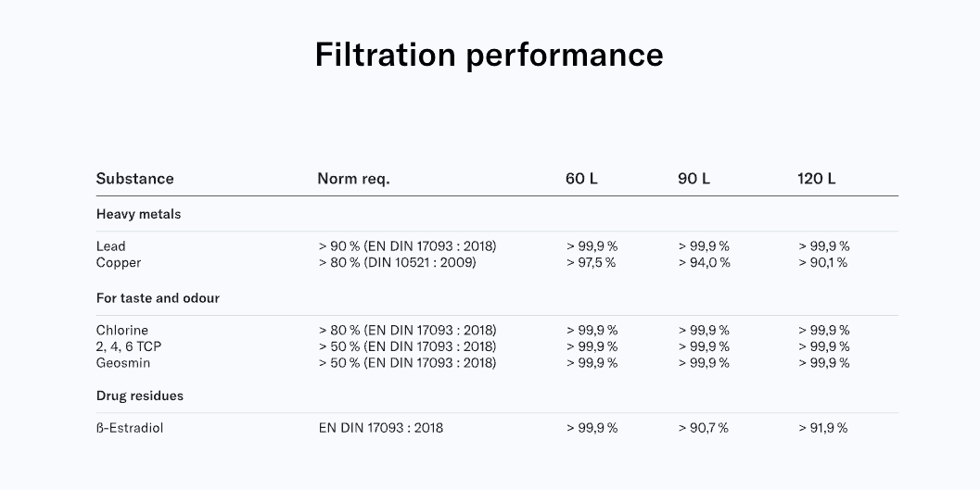The height and width of the screenshot is (490, 980).
Task: Click the Copper 60 L value > 97,5 %
Action: point(592,263)
